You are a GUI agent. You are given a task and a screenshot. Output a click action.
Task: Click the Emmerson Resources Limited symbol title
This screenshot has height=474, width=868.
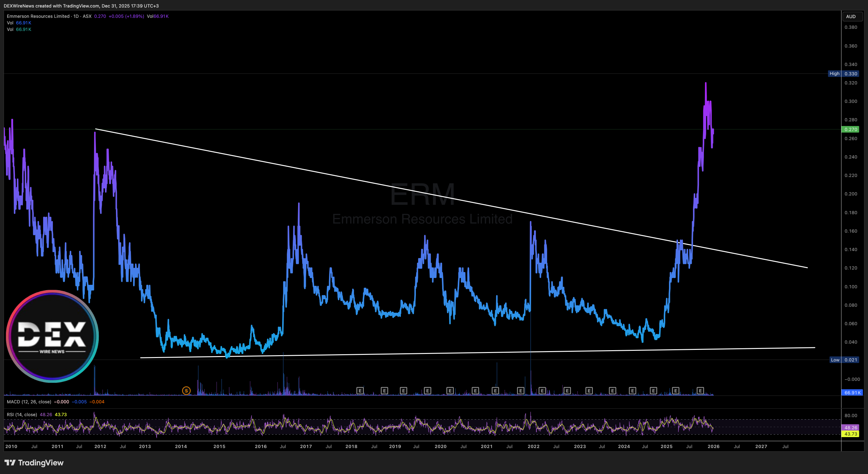coord(38,16)
